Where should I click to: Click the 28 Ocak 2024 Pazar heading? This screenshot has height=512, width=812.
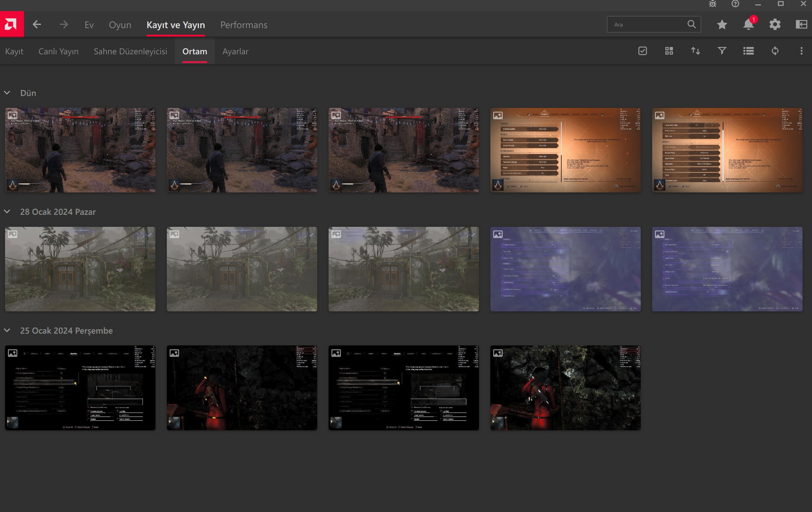[x=58, y=211]
